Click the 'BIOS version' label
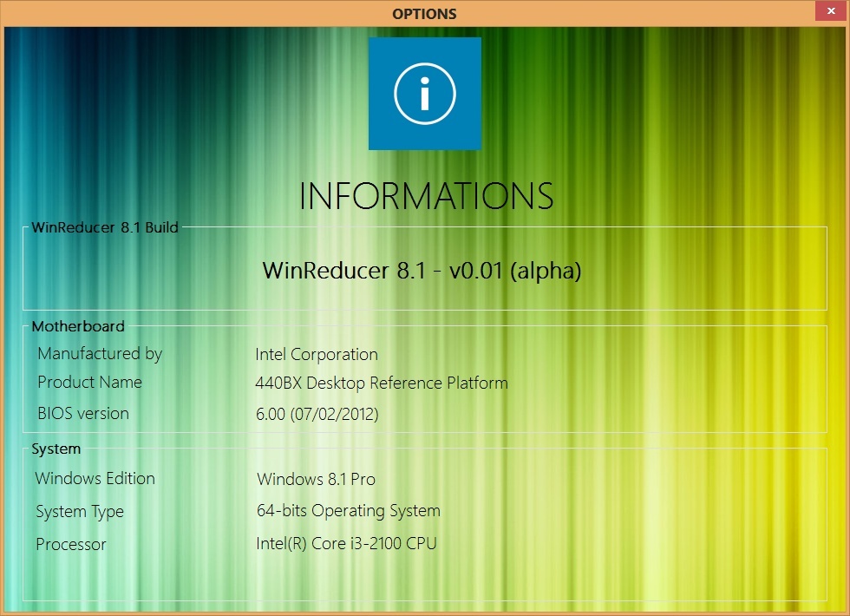This screenshot has width=850, height=616. [x=83, y=414]
